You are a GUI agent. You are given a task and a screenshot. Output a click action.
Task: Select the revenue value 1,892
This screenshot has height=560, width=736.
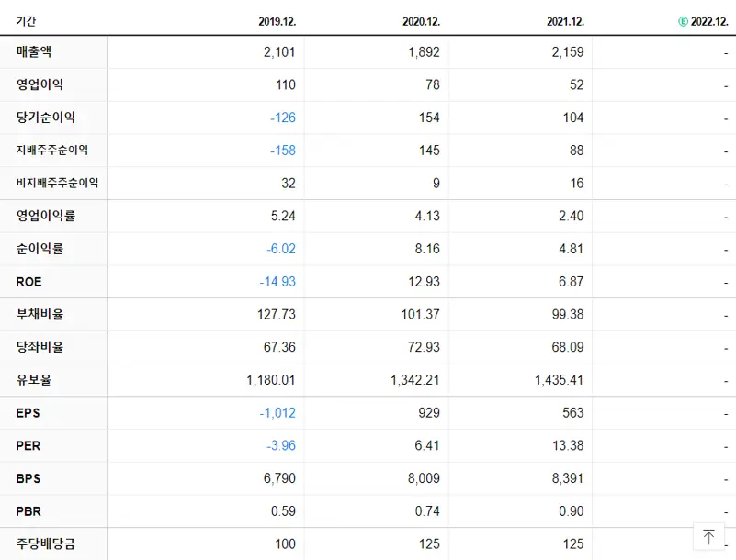click(x=424, y=52)
